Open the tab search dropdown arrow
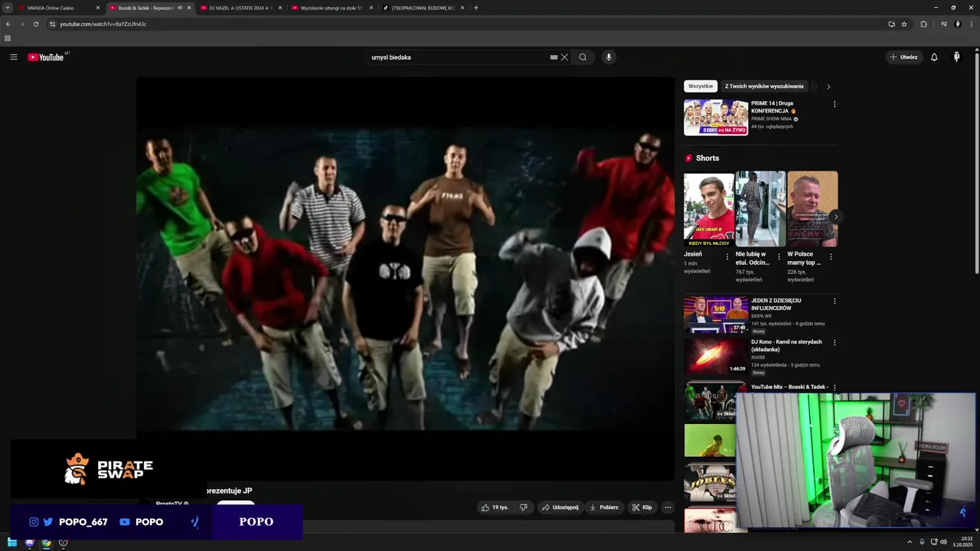The image size is (980, 551). [x=8, y=8]
